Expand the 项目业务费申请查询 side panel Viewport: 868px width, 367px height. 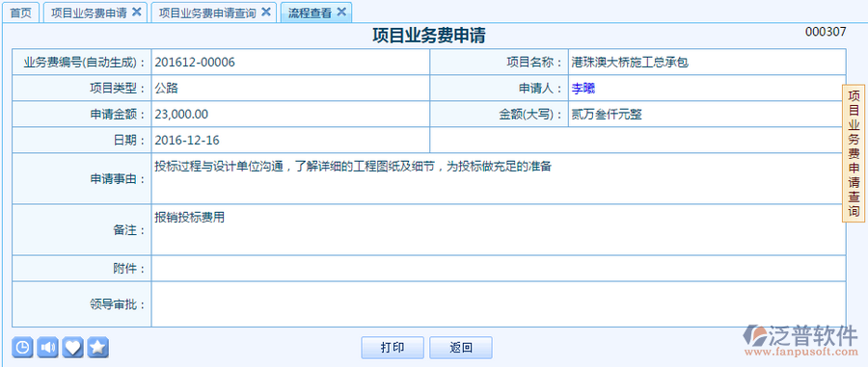(x=854, y=154)
